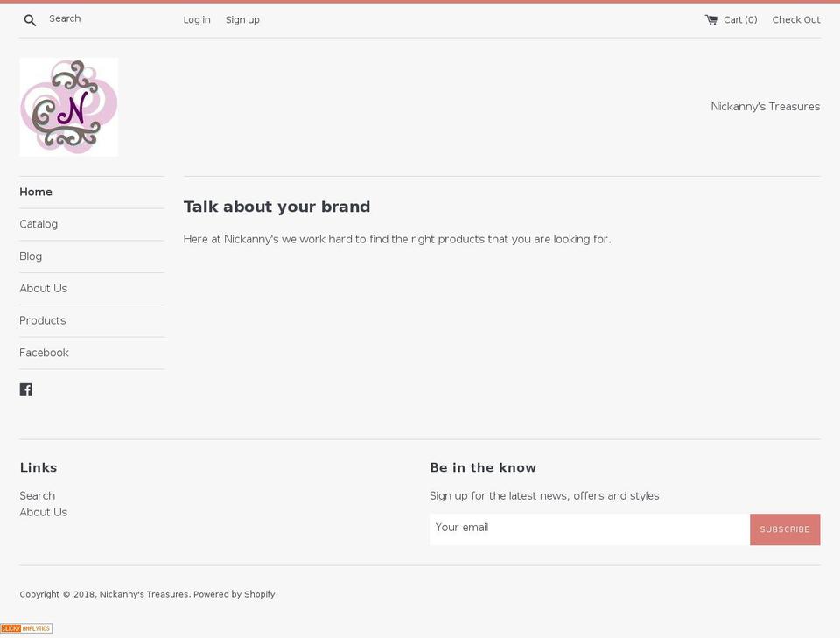Click the Clicky Analytics badge

26,628
